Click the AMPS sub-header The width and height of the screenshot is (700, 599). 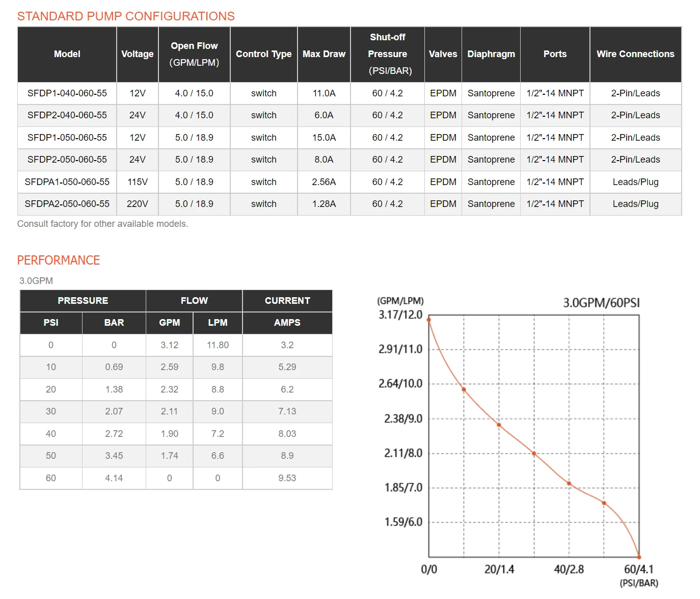287,323
